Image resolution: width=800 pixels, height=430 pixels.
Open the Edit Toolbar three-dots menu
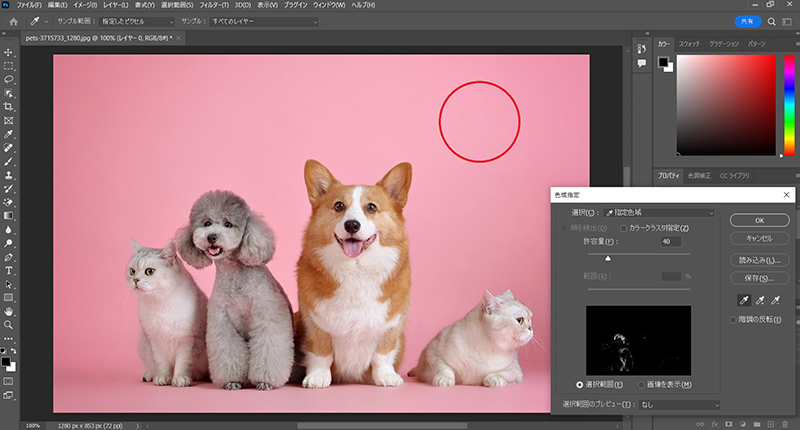click(x=9, y=339)
